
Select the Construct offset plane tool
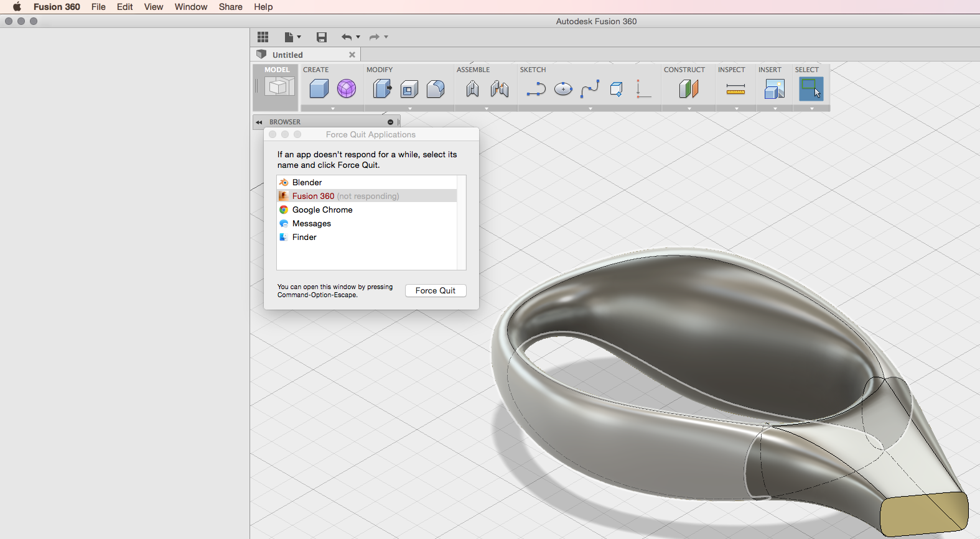click(688, 89)
